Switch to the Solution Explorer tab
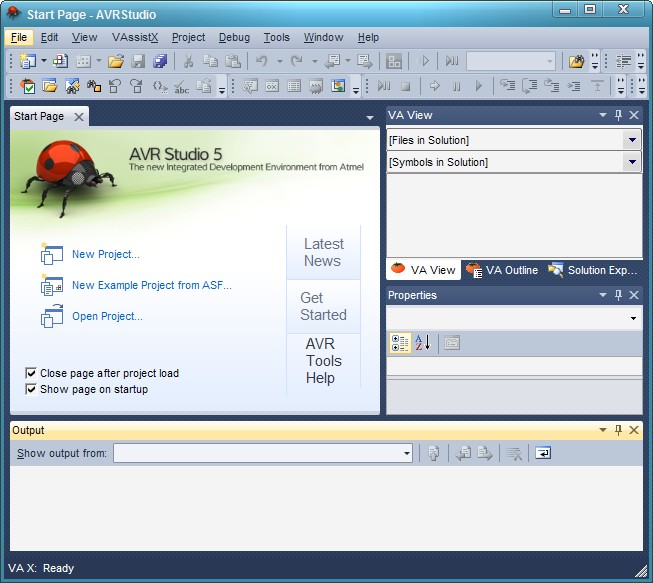This screenshot has width=653, height=583. pyautogui.click(x=593, y=270)
